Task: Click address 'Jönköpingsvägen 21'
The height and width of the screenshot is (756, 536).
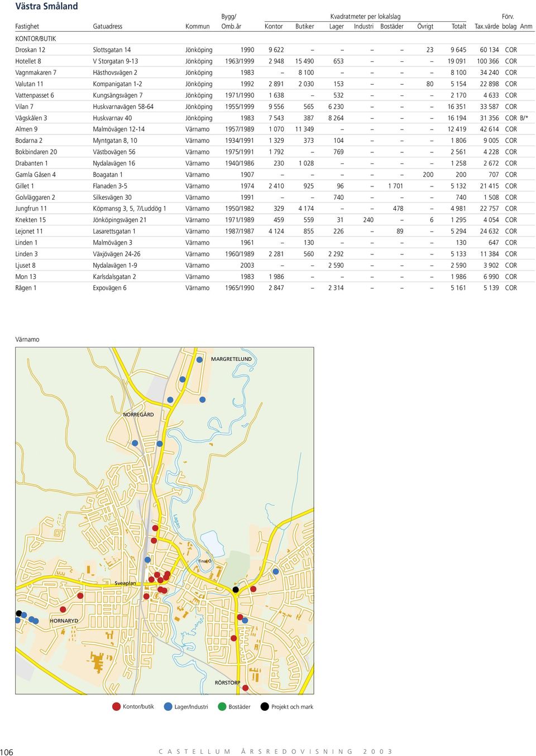Action: pos(119,220)
